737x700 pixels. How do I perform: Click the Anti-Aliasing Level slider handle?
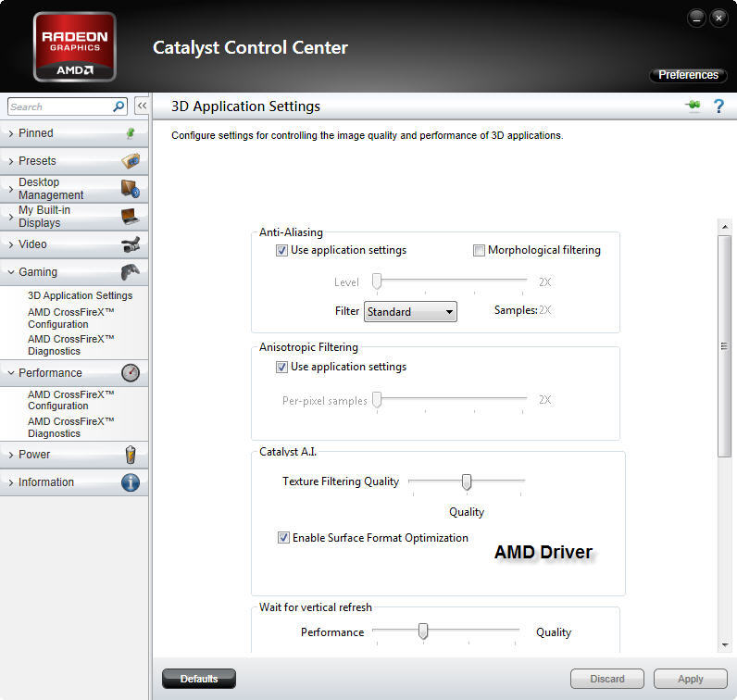[x=377, y=281]
